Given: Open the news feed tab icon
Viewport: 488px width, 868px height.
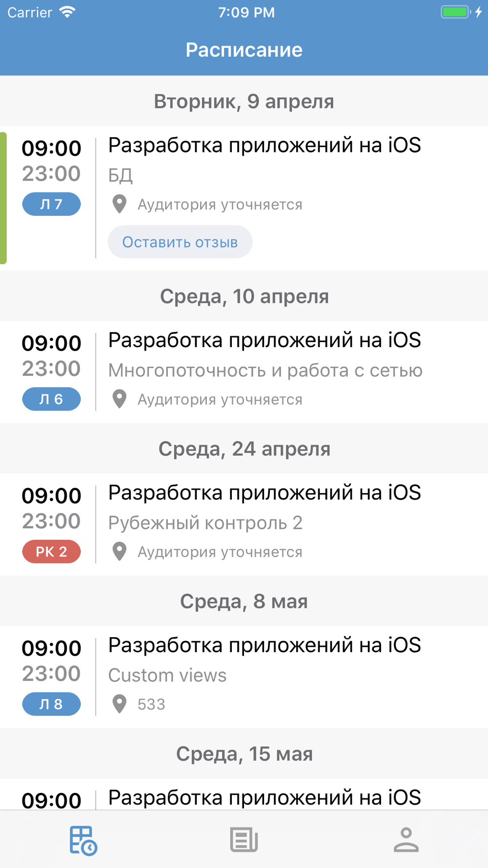Looking at the screenshot, I should coord(244,840).
